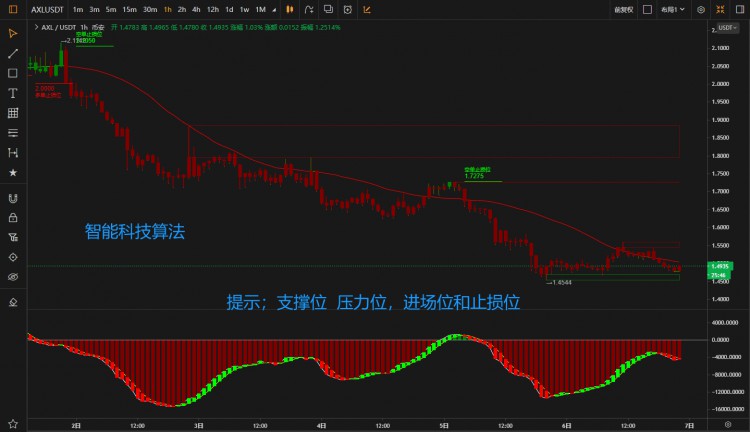Toggle the magnet snap mode

(x=13, y=198)
